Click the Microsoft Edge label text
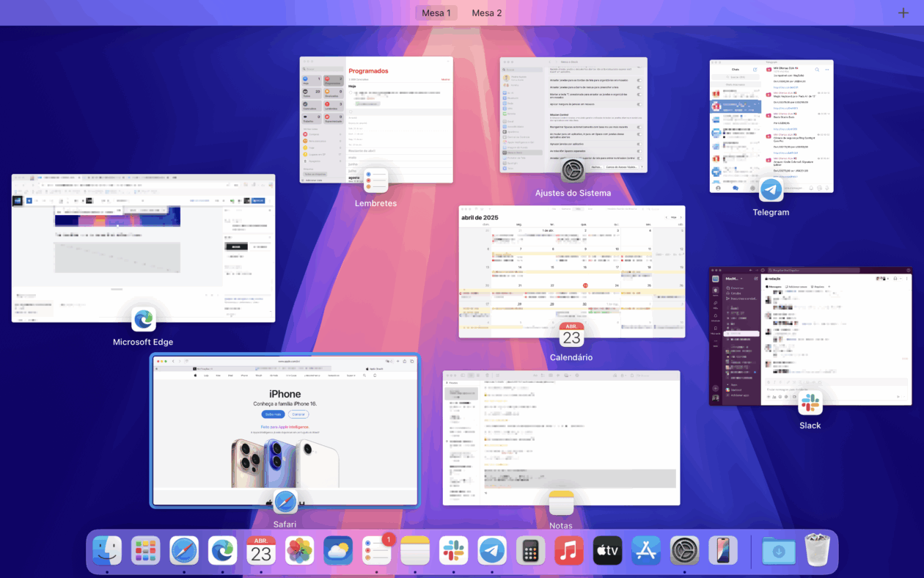 point(143,342)
